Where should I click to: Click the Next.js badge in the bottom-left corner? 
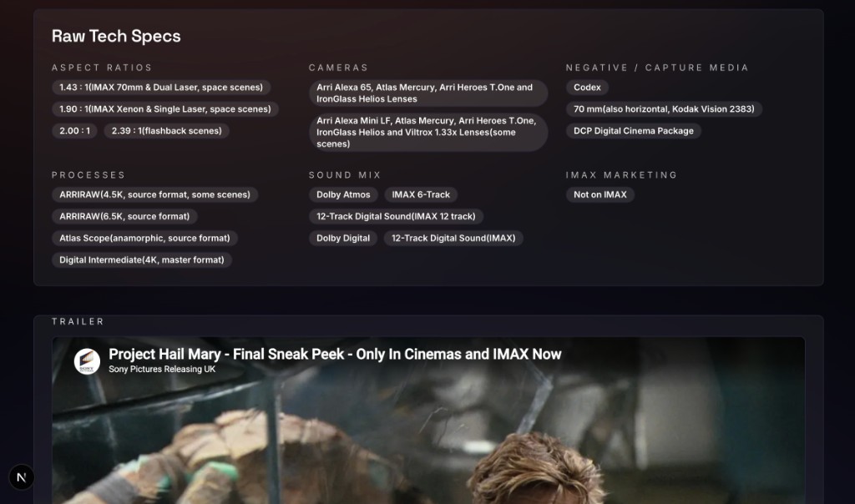(20, 477)
